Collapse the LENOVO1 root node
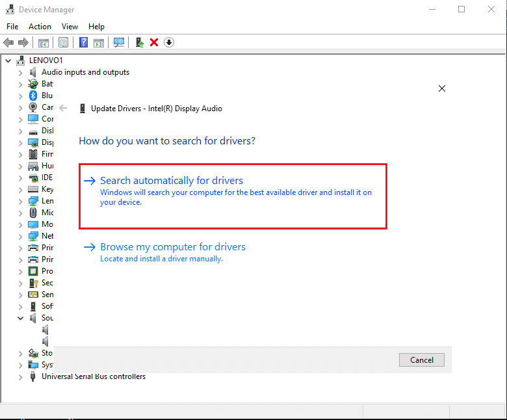 pos(8,60)
